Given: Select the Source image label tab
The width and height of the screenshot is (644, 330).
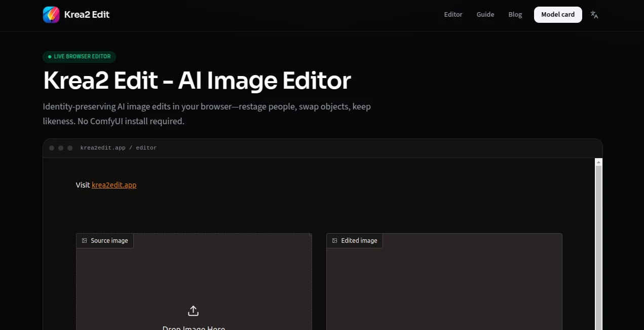Looking at the screenshot, I should click(x=105, y=241).
